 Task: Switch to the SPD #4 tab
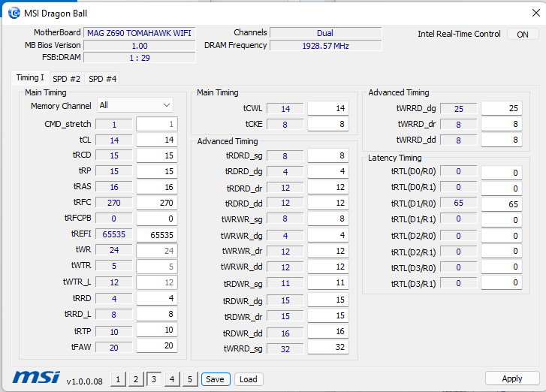pos(102,79)
